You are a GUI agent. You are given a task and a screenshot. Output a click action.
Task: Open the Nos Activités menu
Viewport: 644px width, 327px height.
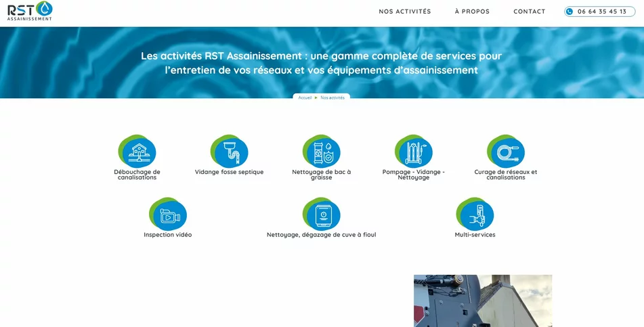405,12
